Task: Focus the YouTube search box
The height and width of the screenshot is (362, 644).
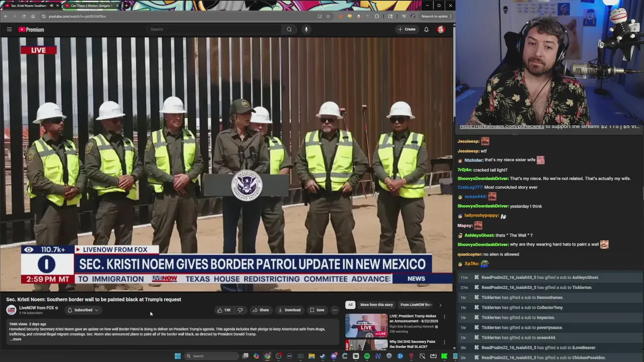Action: coord(214,29)
